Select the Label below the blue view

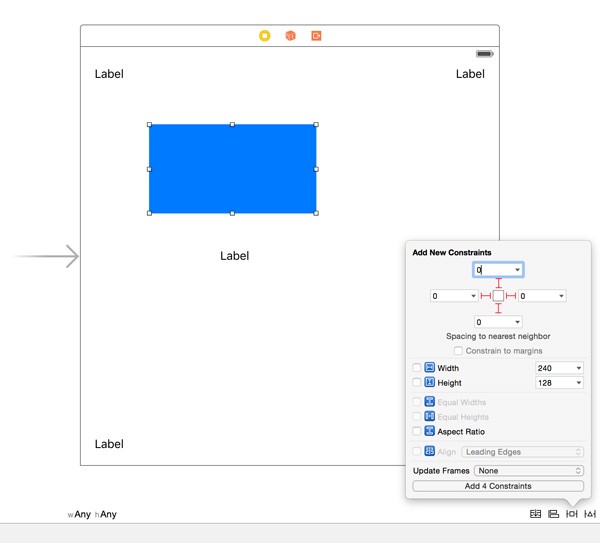pos(235,256)
